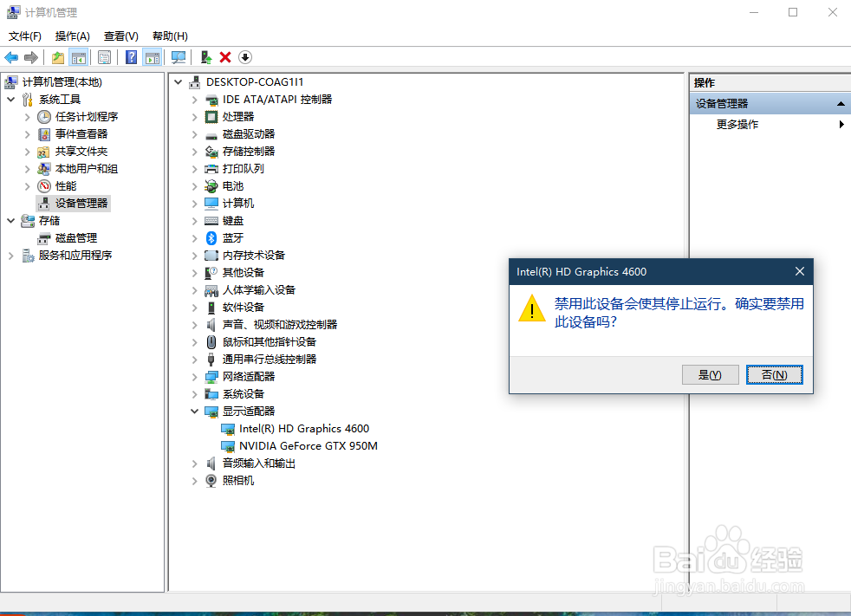Image resolution: width=851 pixels, height=616 pixels.
Task: Click the clock icon beside 任务计划程序
Action: click(x=44, y=117)
